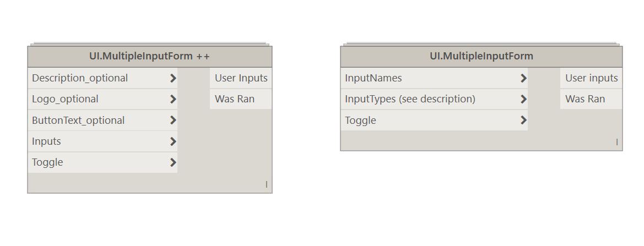The width and height of the screenshot is (644, 246).
Task: Click the Logo_optional input port label
Action: click(65, 99)
